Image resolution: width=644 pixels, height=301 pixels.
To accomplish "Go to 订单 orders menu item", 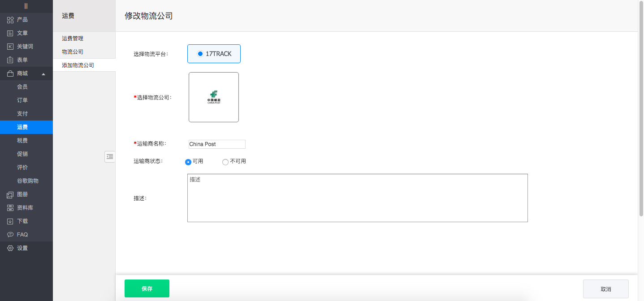I will click(22, 100).
